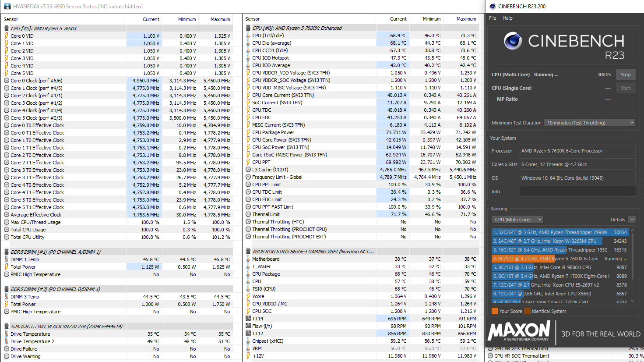
Task: Click the Flow (l/h) fan icon
Action: pyautogui.click(x=248, y=326)
